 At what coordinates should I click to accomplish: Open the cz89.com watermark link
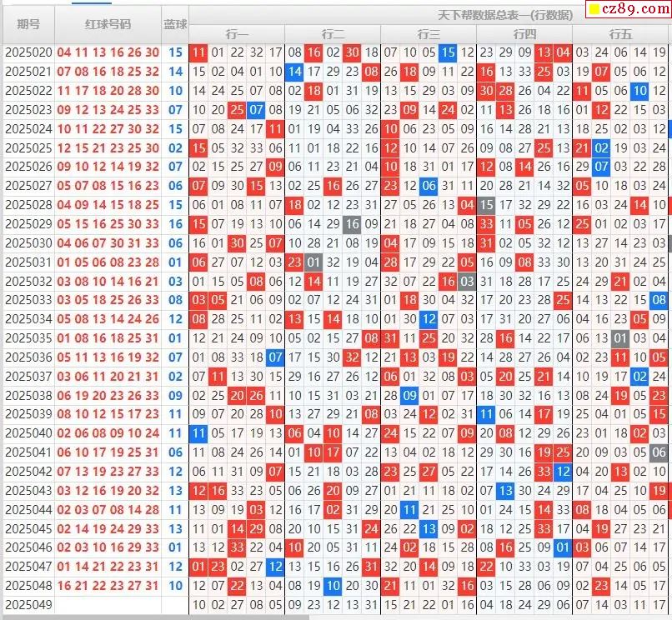(x=632, y=10)
